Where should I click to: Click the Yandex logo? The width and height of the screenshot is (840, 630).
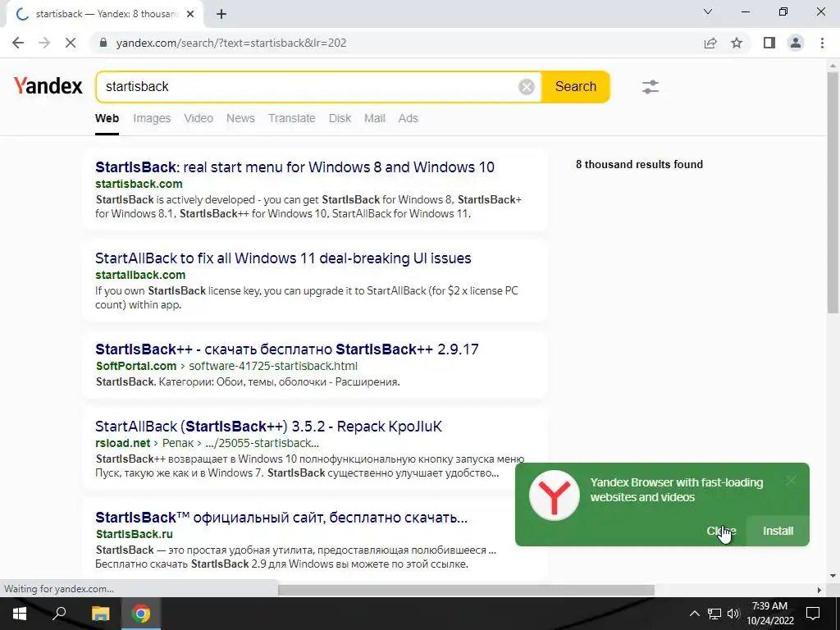[48, 85]
